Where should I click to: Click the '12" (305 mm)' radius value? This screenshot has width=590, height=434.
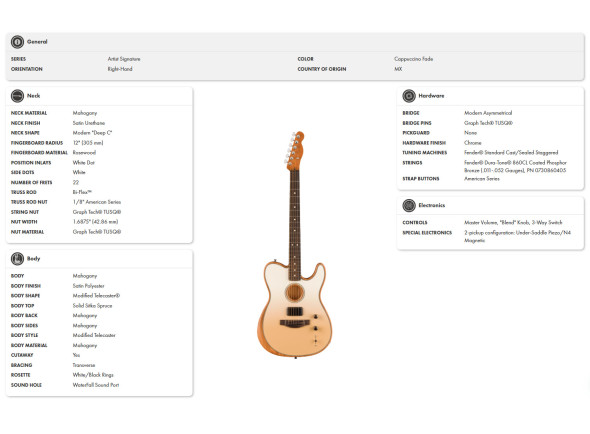88,143
